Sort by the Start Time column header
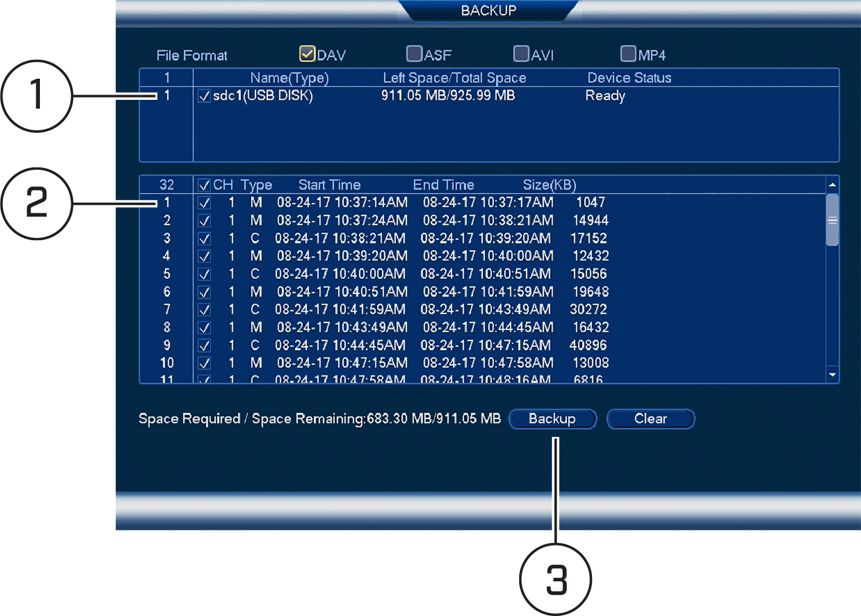The height and width of the screenshot is (616, 861). tap(329, 185)
